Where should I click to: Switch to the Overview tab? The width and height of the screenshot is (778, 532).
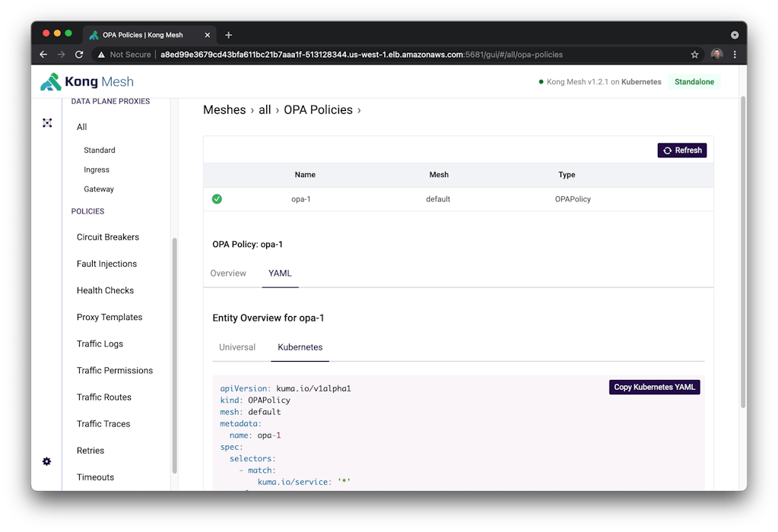(228, 274)
